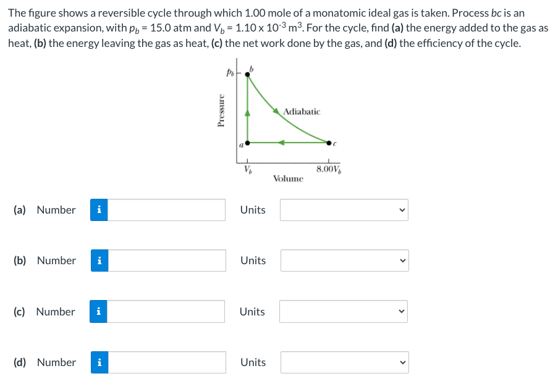Click the info icon beside part (b) Number

point(99,261)
